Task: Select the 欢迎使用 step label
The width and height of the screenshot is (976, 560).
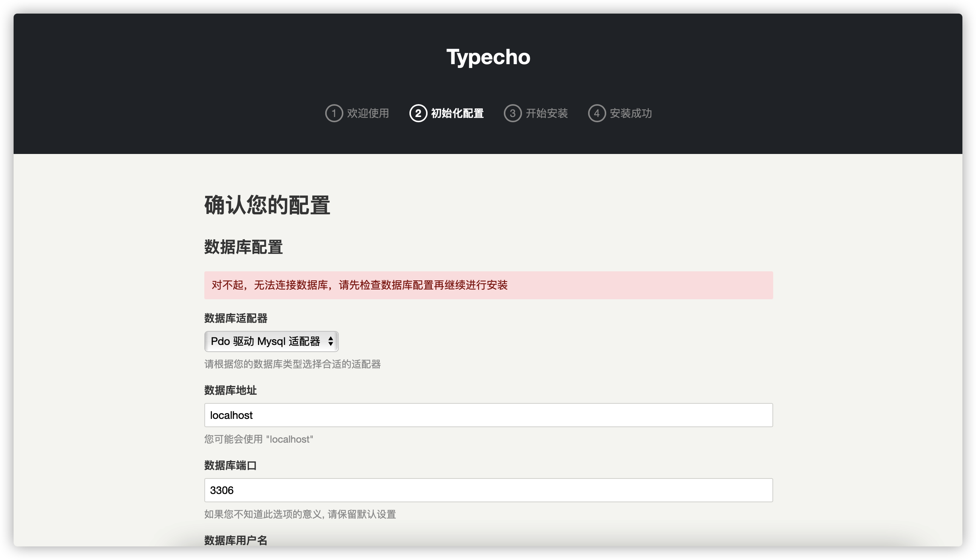Action: point(368,113)
